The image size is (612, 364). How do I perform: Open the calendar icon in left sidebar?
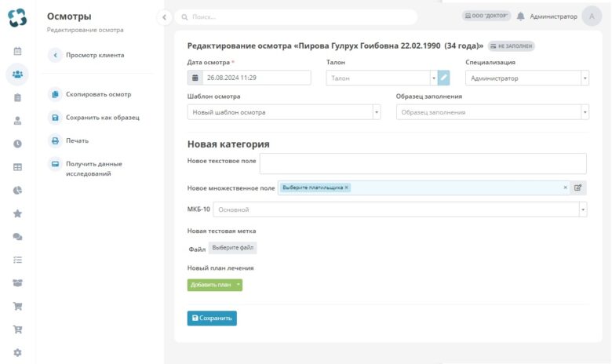point(17,51)
